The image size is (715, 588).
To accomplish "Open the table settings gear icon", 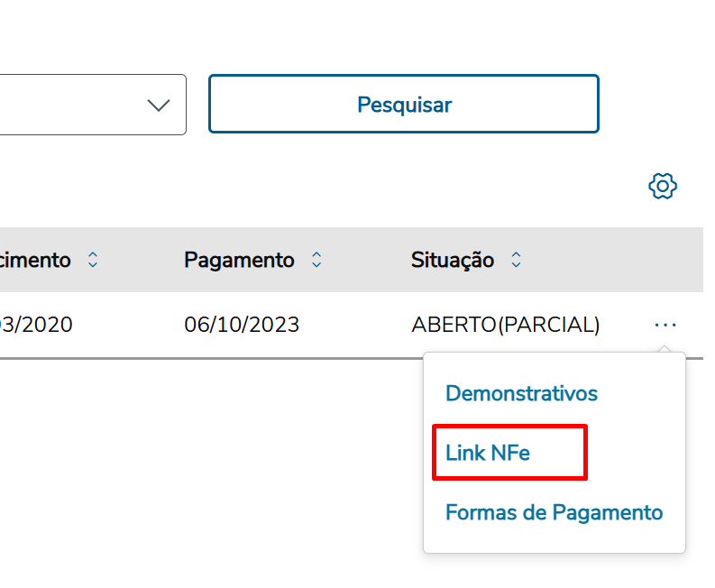I will coord(663,187).
